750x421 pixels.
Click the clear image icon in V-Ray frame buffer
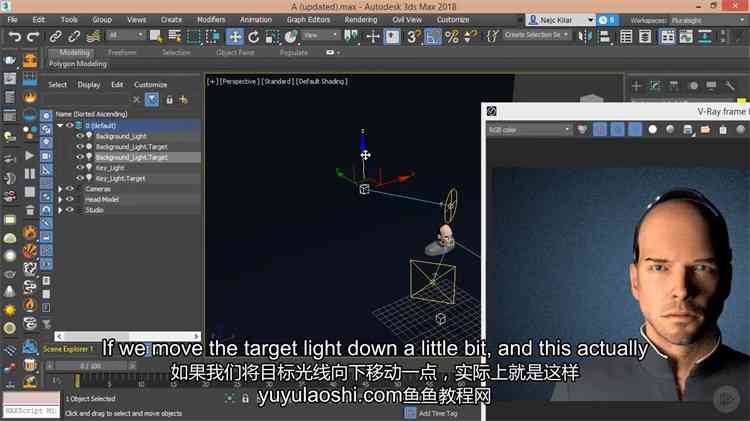723,130
